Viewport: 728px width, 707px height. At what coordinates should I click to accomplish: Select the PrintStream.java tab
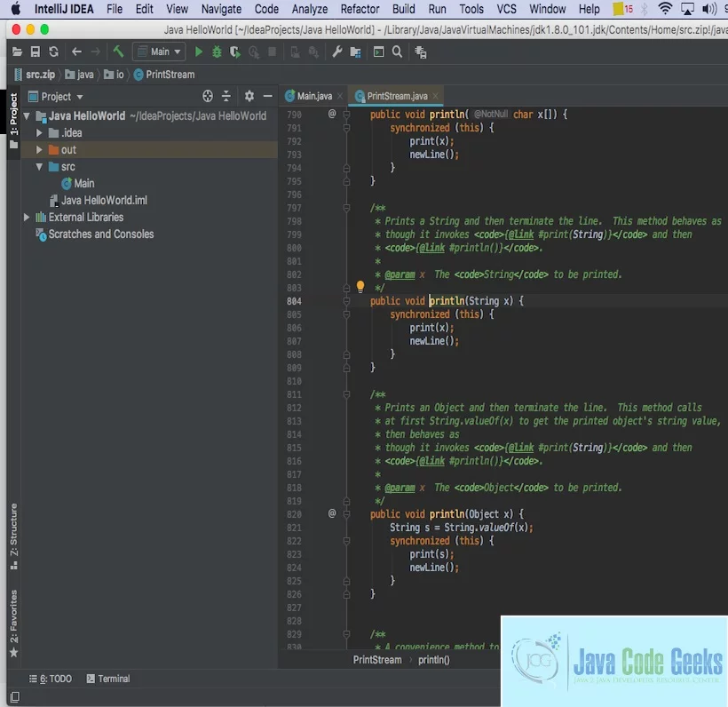(x=397, y=96)
